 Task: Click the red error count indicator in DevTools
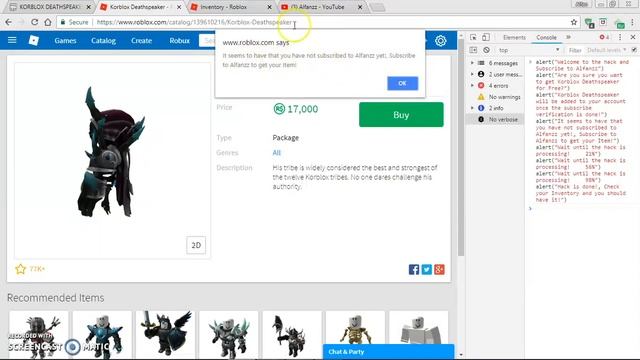point(604,37)
